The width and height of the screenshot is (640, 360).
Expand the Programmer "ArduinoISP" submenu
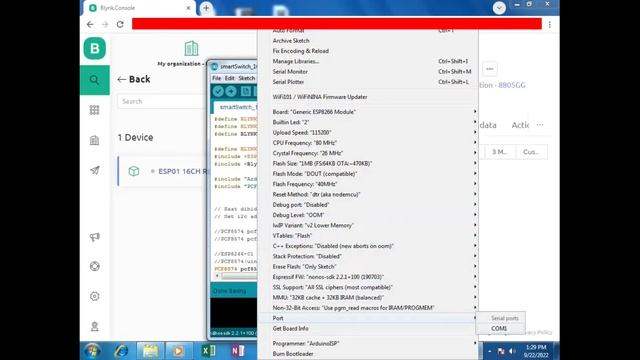[368, 344]
